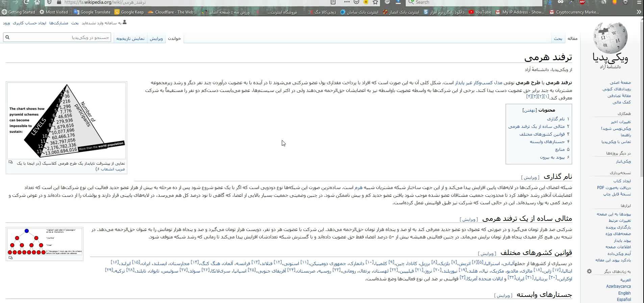Open the Firefox hamburger menu
The height and width of the screenshot is (303, 644).
coord(639,2)
